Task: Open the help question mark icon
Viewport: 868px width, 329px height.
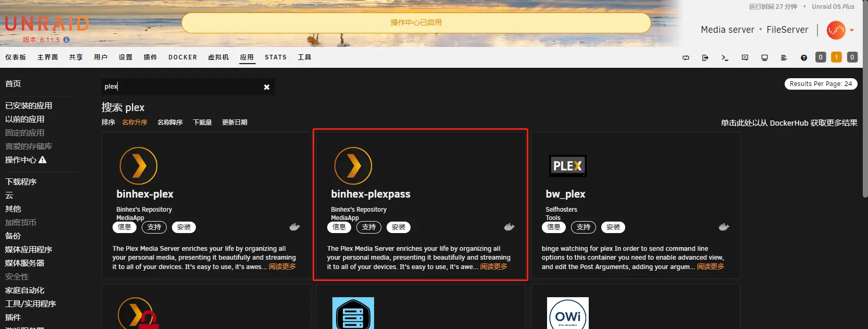Action: [803, 58]
